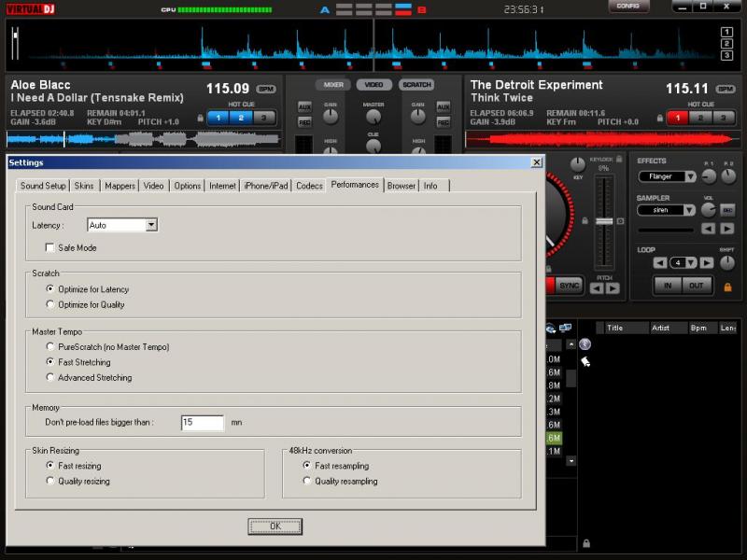Switch to the Browser settings tab
Image resolution: width=747 pixels, height=560 pixels.
pyautogui.click(x=402, y=186)
